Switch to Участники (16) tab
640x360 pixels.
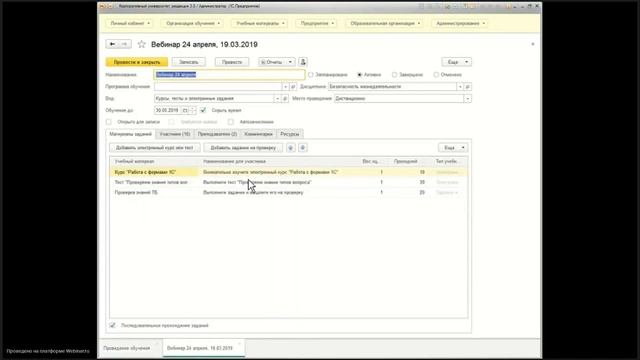[x=175, y=134]
